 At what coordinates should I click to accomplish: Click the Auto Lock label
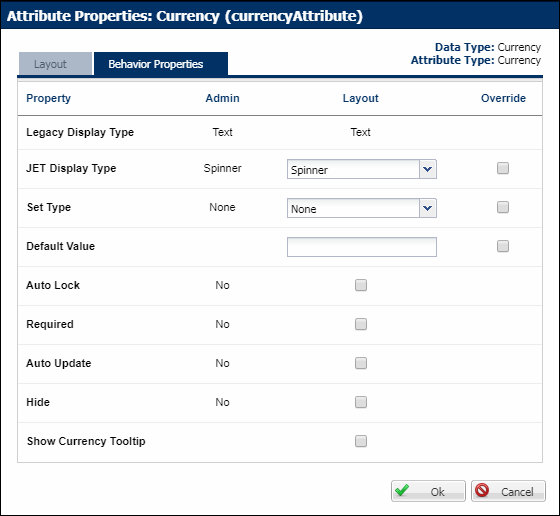(53, 285)
